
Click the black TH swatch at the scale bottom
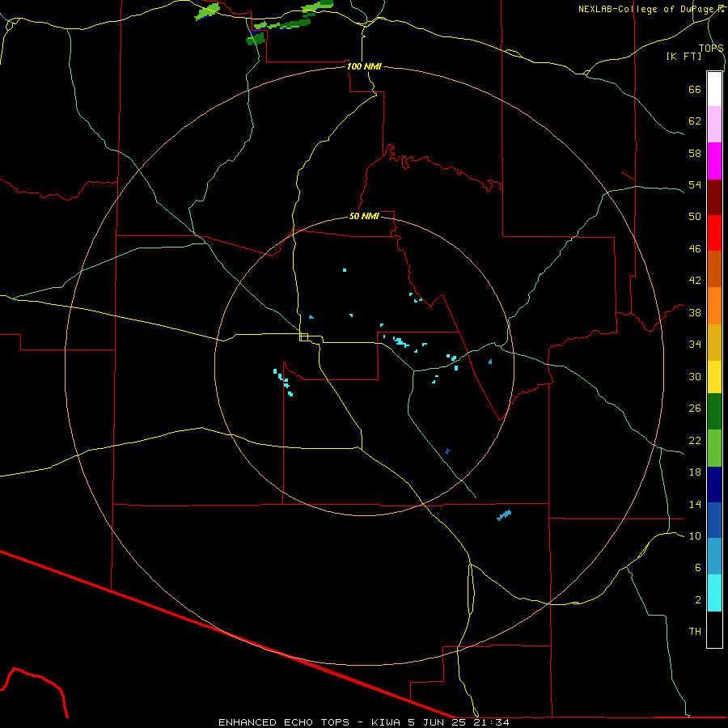(x=714, y=629)
